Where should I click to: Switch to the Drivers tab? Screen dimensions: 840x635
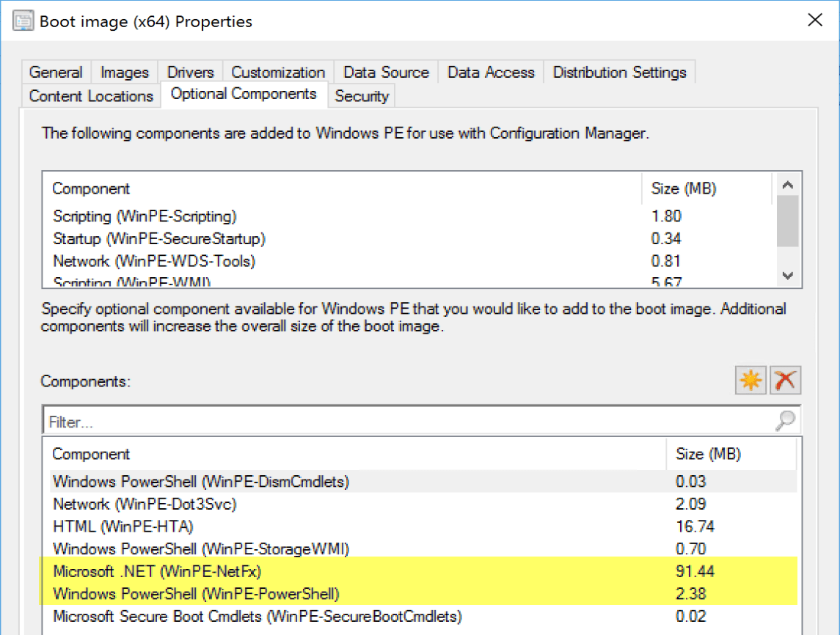pos(190,73)
